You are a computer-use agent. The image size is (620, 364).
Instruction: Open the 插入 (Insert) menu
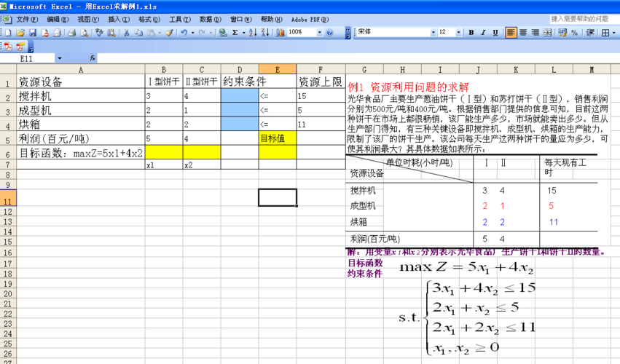click(119, 20)
